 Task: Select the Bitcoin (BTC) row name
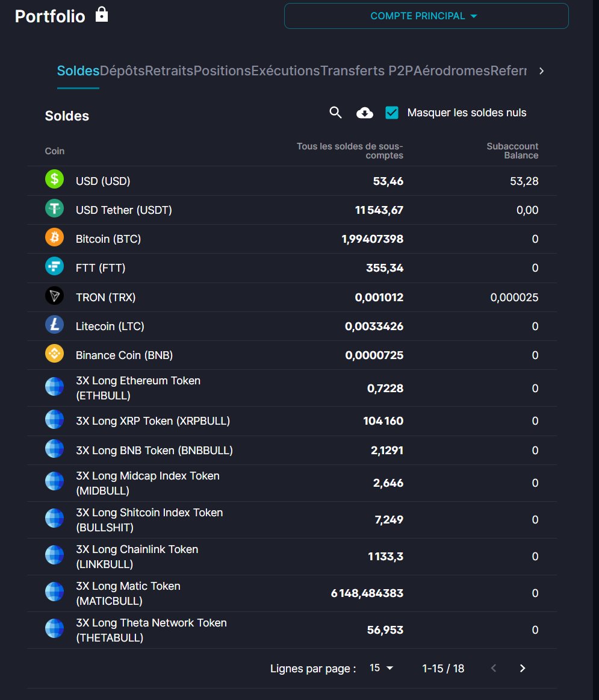108,239
